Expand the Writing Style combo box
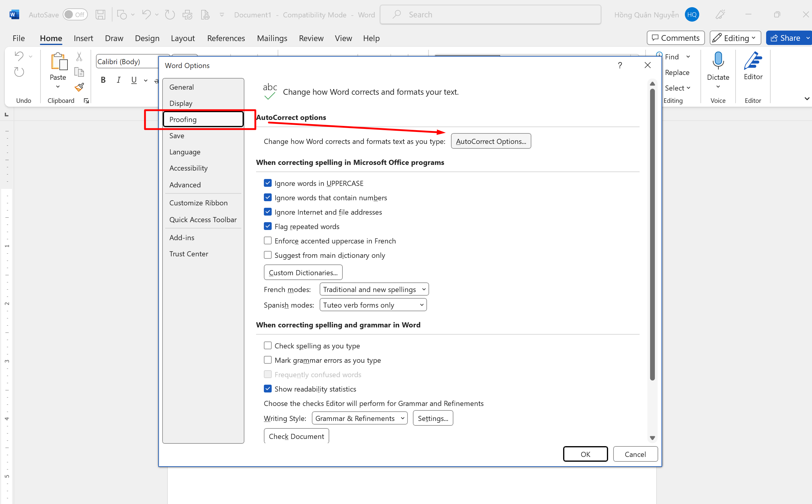812x504 pixels. click(359, 418)
